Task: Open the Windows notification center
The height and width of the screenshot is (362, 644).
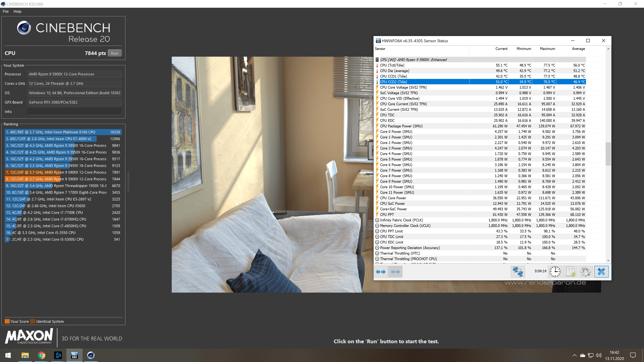Action: pos(633,355)
